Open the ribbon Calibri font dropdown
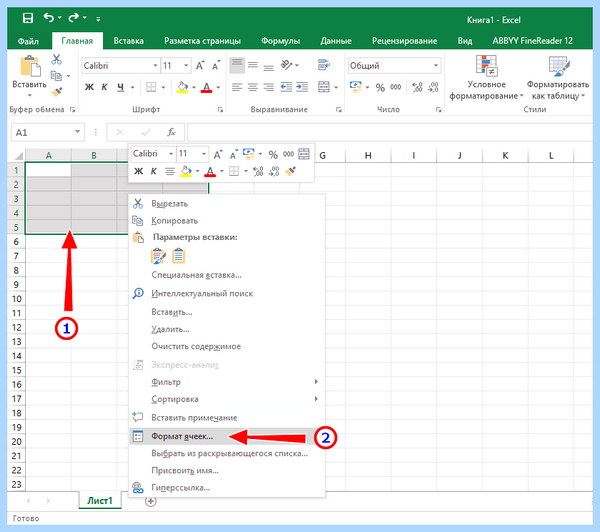Image resolution: width=600 pixels, height=532 pixels. 155,65
